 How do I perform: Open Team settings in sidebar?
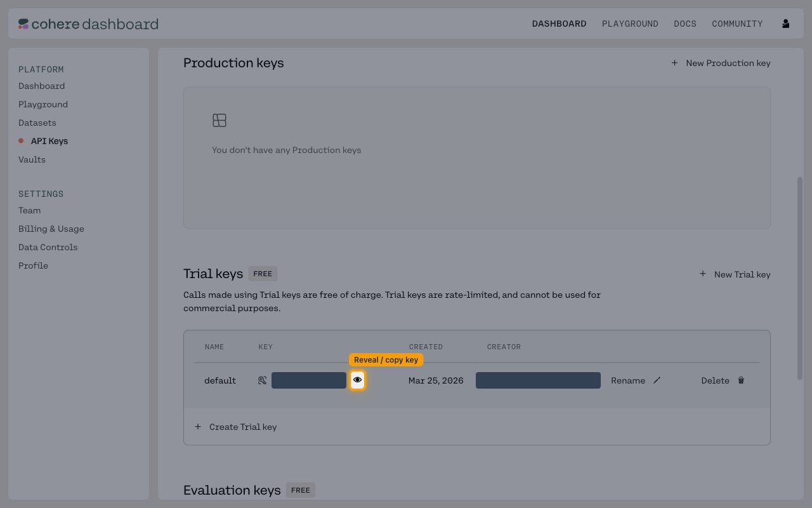(29, 210)
